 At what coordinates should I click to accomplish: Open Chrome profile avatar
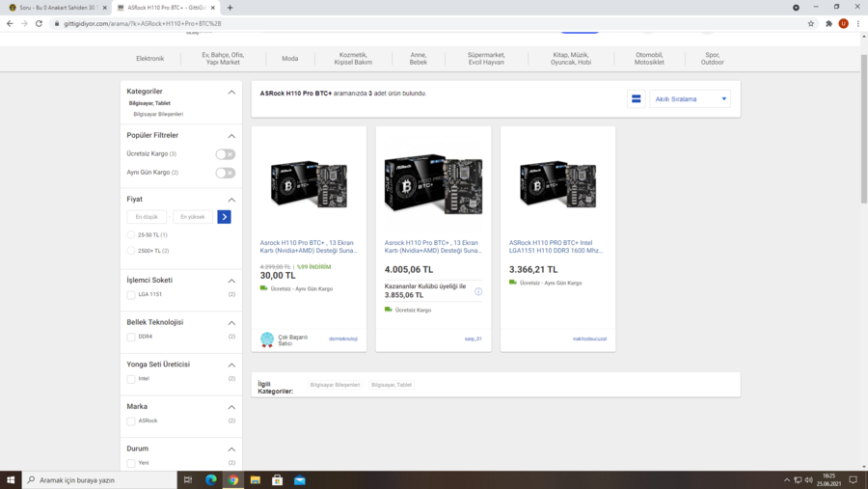click(x=844, y=23)
